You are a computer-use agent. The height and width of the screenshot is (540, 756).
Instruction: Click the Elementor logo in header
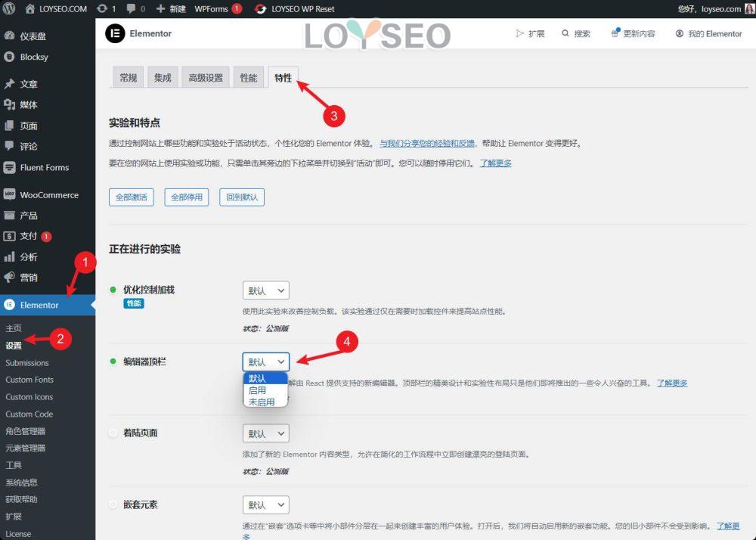pyautogui.click(x=115, y=33)
